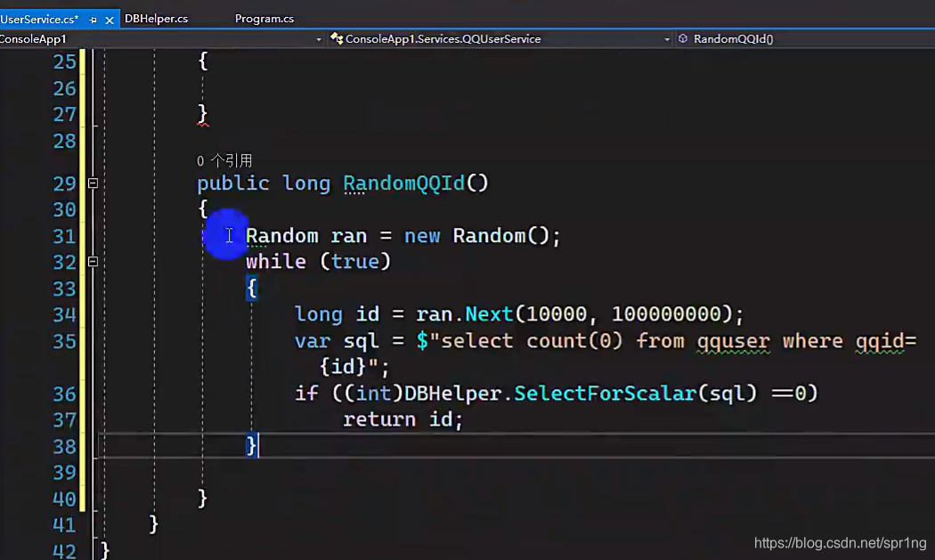Close the UserService.cs tab
The image size is (935, 560).
[x=110, y=20]
